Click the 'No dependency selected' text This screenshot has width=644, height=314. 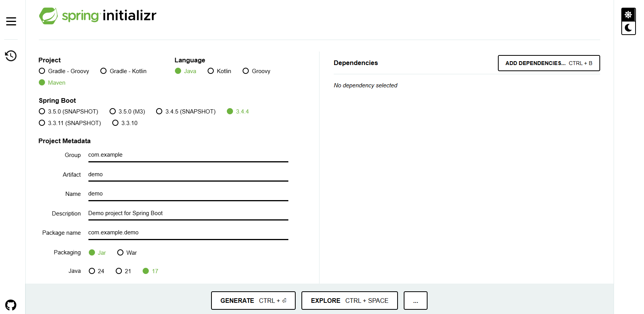click(x=366, y=85)
